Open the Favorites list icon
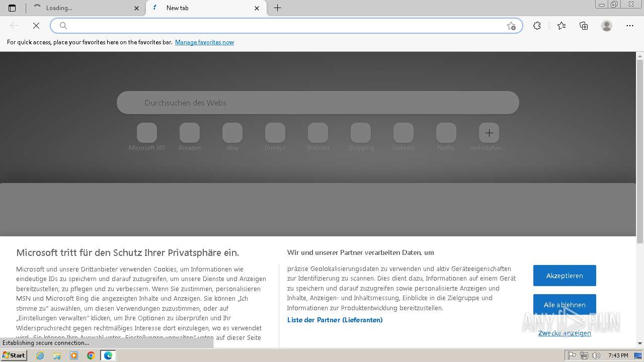The height and width of the screenshot is (362, 644). click(561, 26)
